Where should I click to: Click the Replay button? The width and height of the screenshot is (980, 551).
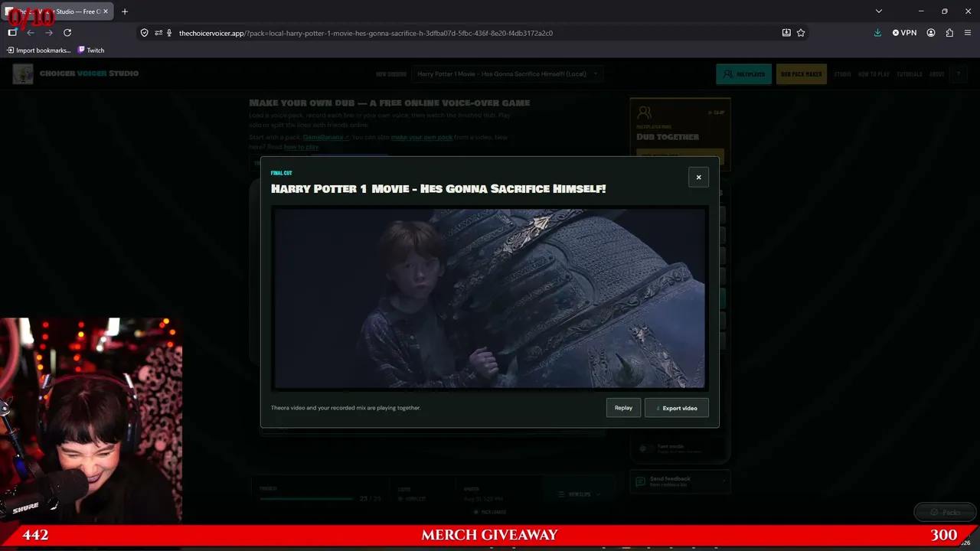[623, 408]
